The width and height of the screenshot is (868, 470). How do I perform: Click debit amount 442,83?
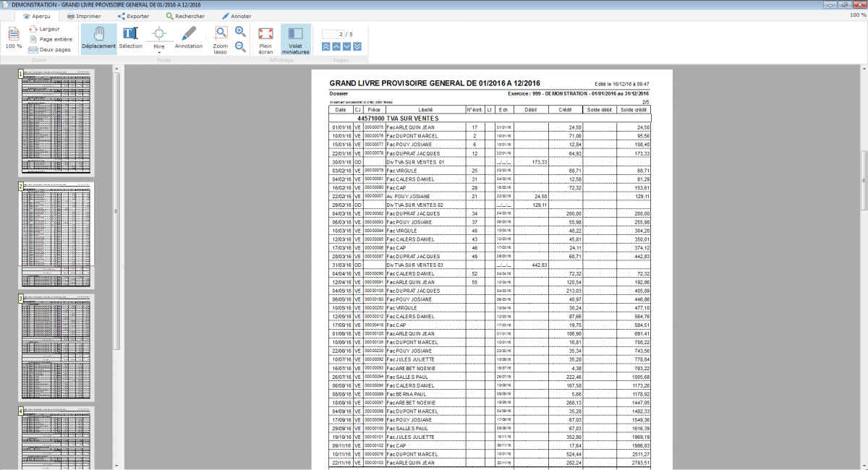pyautogui.click(x=538, y=265)
